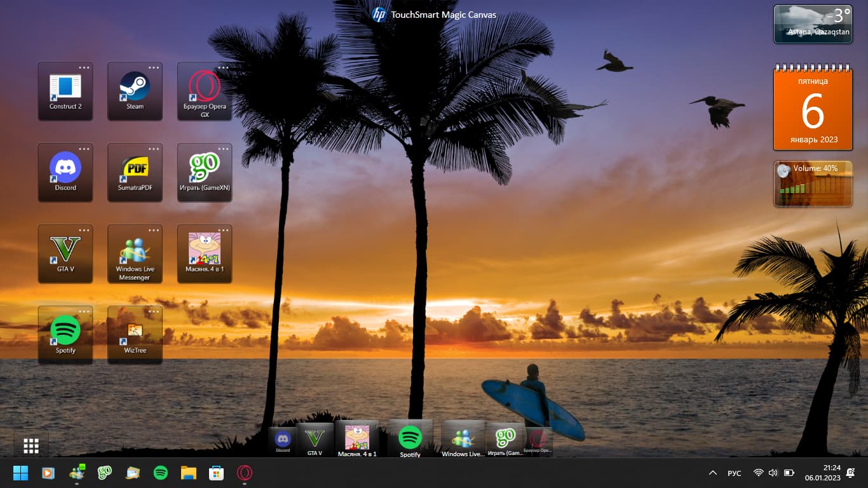Open the three-dot menu on SumatraPDF tile

(x=154, y=149)
